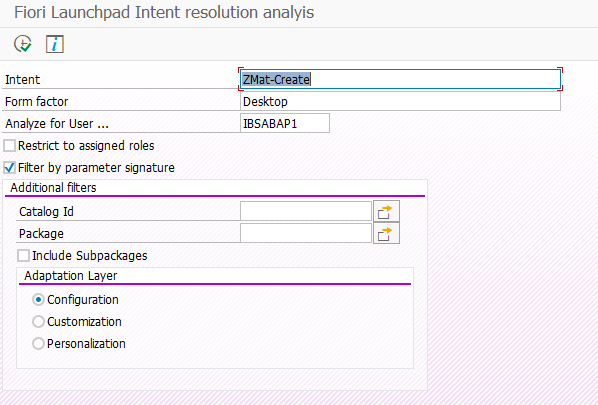Click the Additional filters group header
Image resolution: width=598 pixels, height=405 pixels.
[x=53, y=188]
